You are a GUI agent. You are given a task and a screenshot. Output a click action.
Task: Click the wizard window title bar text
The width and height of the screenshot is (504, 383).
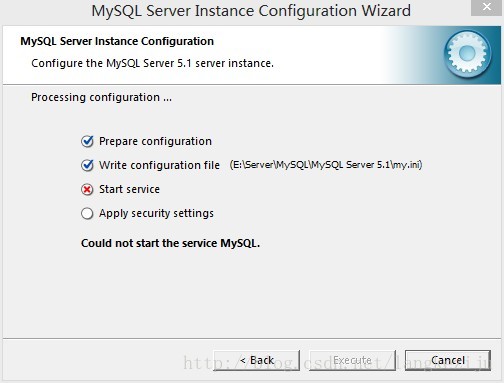pyautogui.click(x=251, y=11)
